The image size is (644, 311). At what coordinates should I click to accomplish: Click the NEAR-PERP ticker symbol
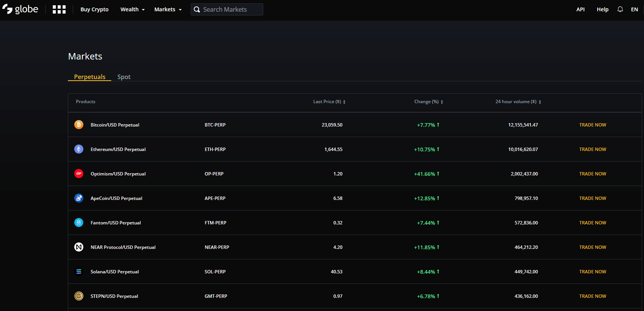217,247
